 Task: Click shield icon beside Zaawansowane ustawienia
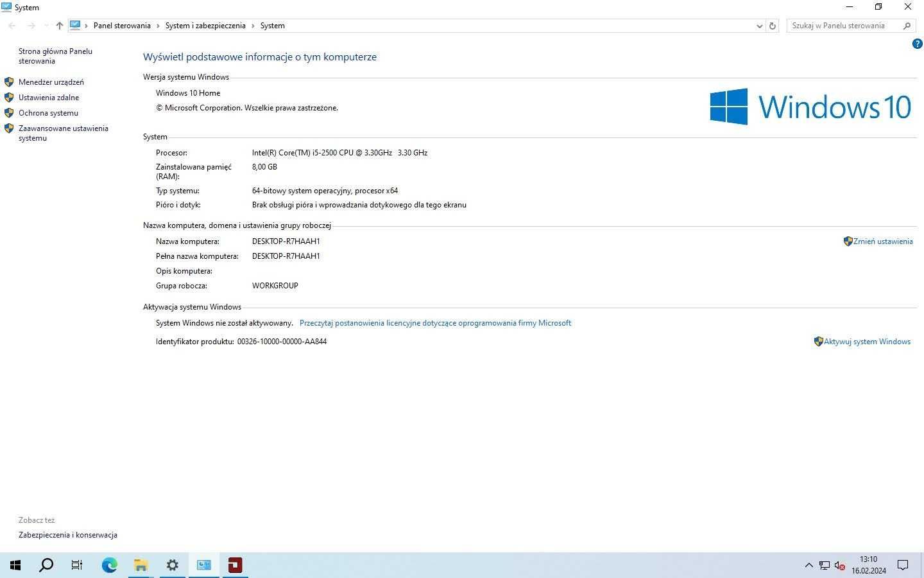(9, 128)
